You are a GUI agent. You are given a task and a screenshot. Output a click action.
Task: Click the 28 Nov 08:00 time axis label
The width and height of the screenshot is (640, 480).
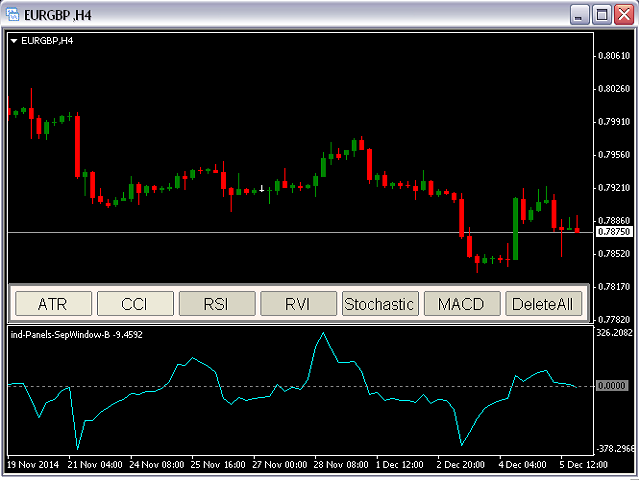point(339,465)
